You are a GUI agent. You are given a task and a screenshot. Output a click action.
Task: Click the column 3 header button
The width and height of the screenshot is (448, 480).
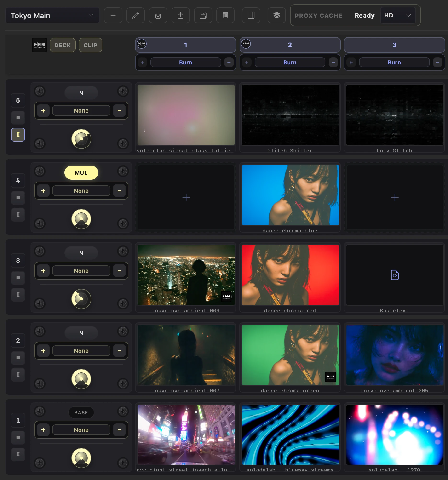coord(394,45)
